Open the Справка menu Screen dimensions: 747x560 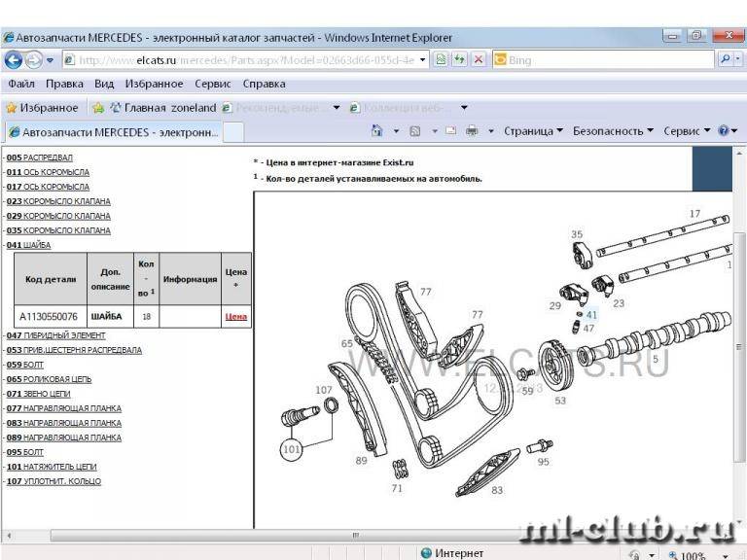[264, 85]
